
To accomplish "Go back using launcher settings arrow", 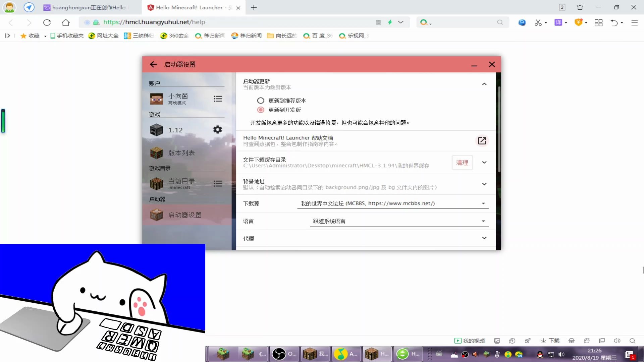I will click(153, 64).
